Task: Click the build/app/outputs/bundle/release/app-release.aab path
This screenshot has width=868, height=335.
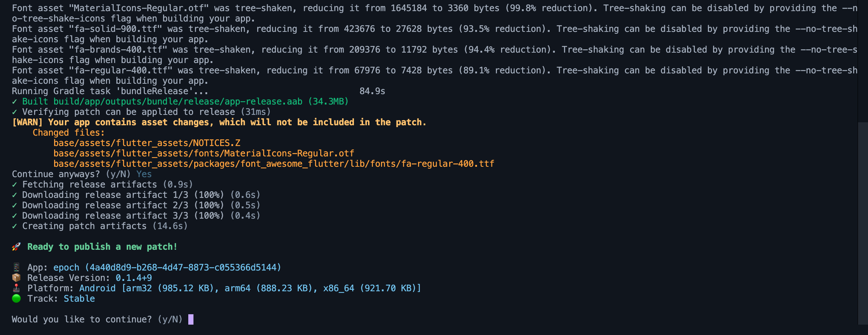Action: (178, 102)
